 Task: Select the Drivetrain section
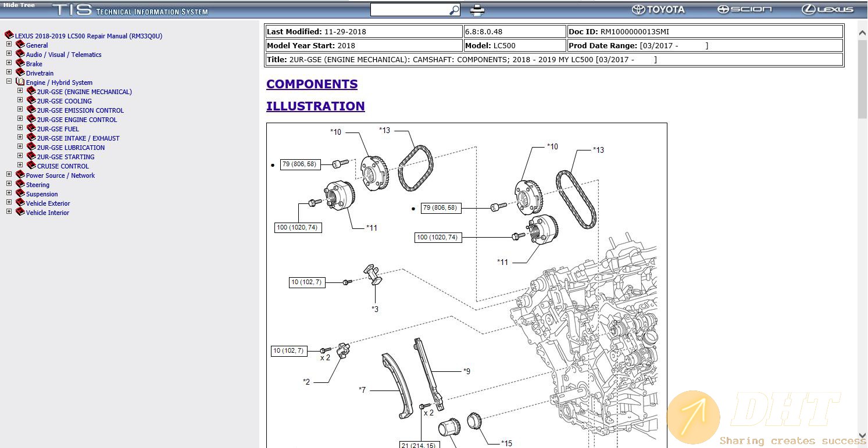(x=40, y=73)
